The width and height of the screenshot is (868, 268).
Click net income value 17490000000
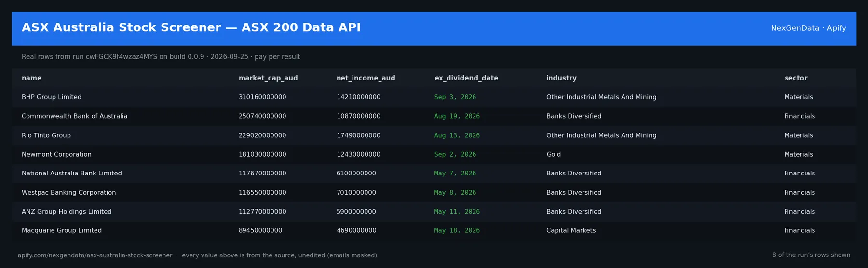pyautogui.click(x=358, y=135)
